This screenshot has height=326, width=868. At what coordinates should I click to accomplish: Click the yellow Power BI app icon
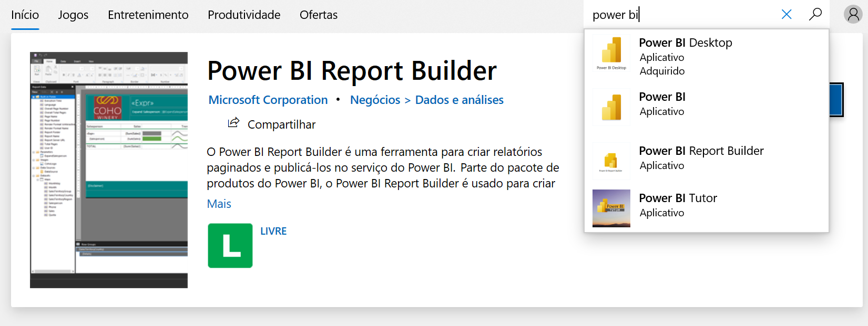[x=611, y=107]
